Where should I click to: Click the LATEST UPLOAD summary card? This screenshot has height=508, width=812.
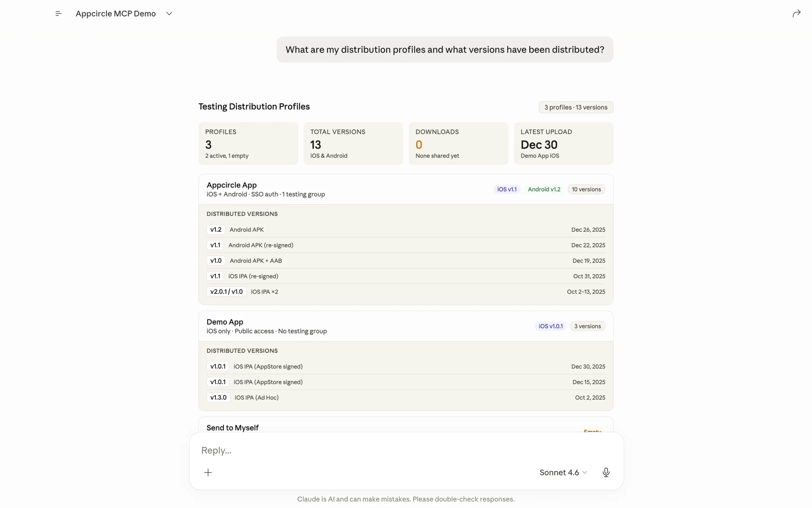click(563, 144)
